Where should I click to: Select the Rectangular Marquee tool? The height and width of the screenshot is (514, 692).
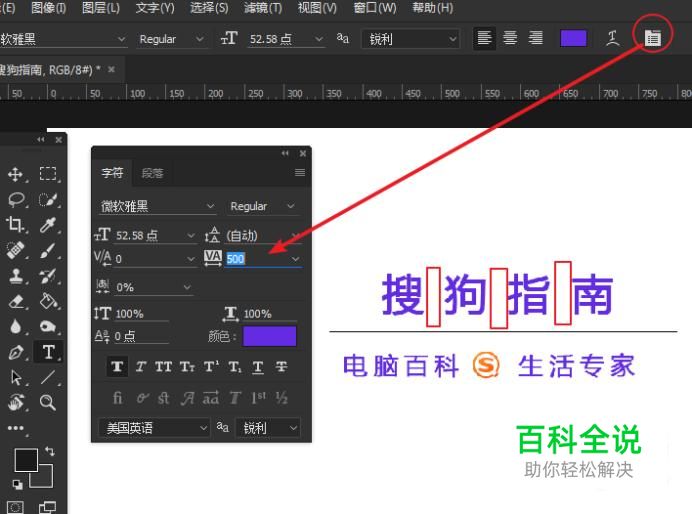[x=48, y=173]
